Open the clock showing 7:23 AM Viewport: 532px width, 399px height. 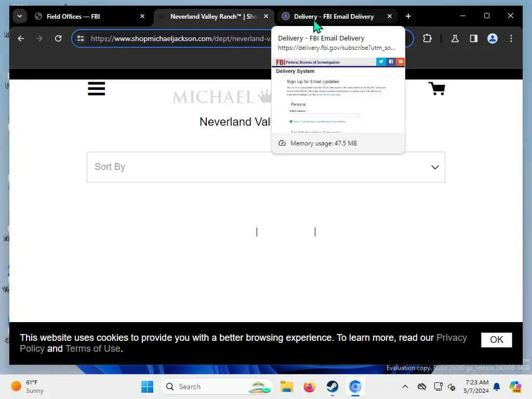tap(476, 387)
